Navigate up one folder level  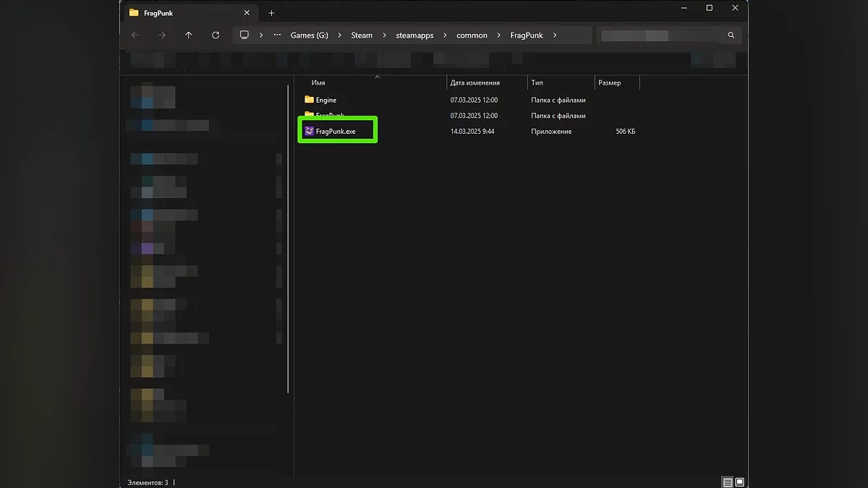click(189, 35)
